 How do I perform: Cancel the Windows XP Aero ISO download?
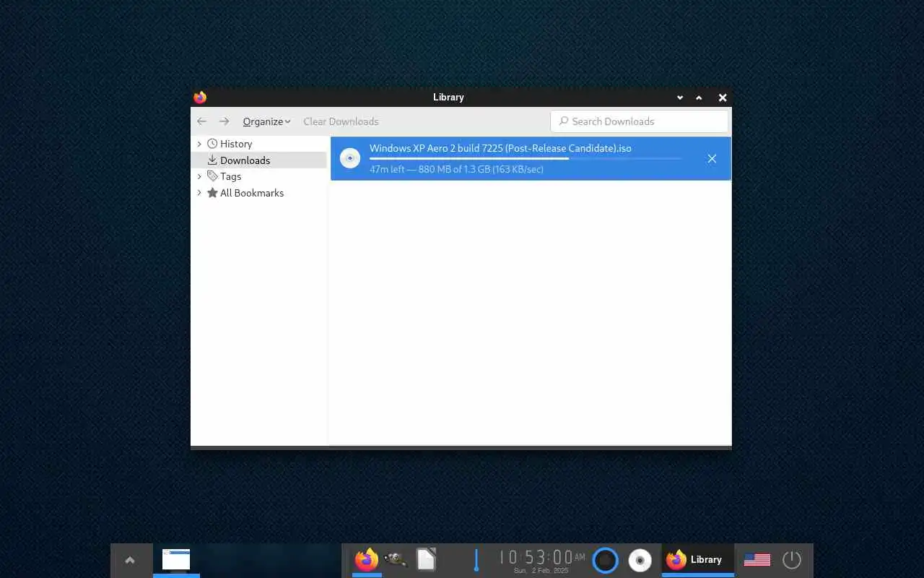point(712,158)
